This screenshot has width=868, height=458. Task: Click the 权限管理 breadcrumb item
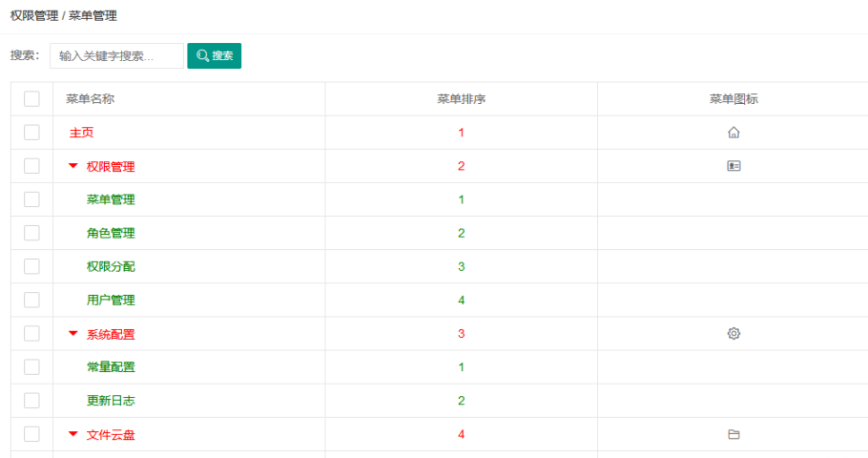coord(33,16)
